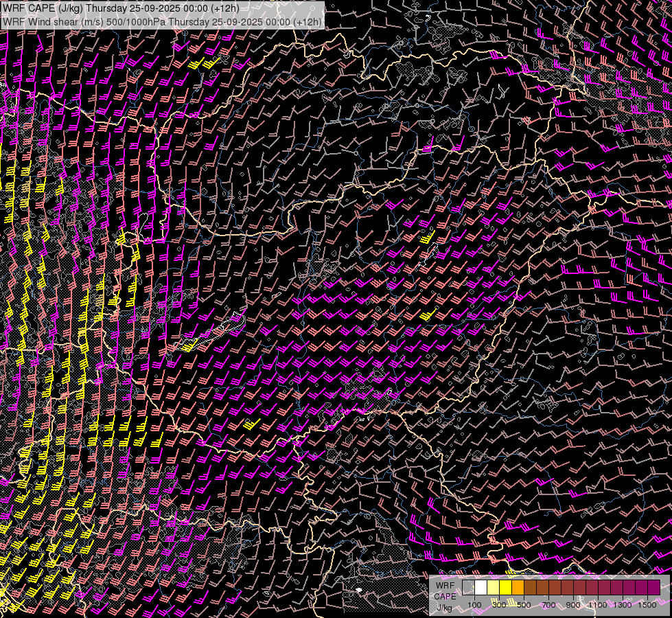This screenshot has width=672, height=618.
Task: Choose the last purple swatch in CAPE legend
Action: 653,588
